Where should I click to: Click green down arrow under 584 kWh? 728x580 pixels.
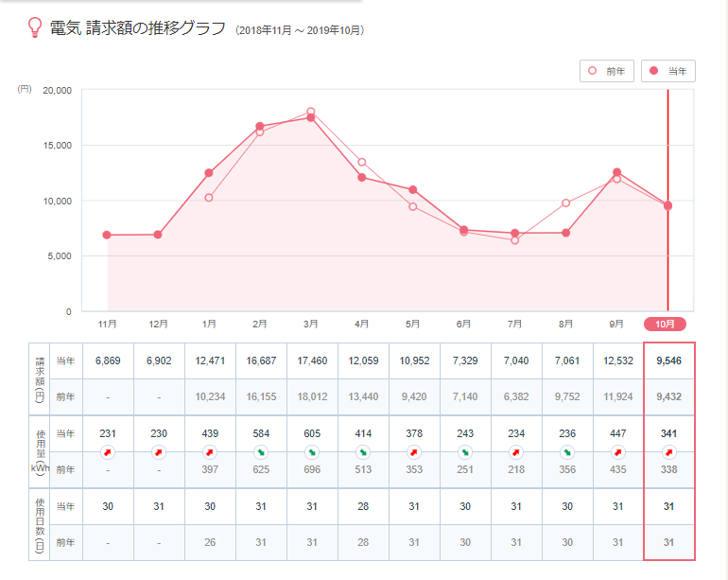coord(261,451)
